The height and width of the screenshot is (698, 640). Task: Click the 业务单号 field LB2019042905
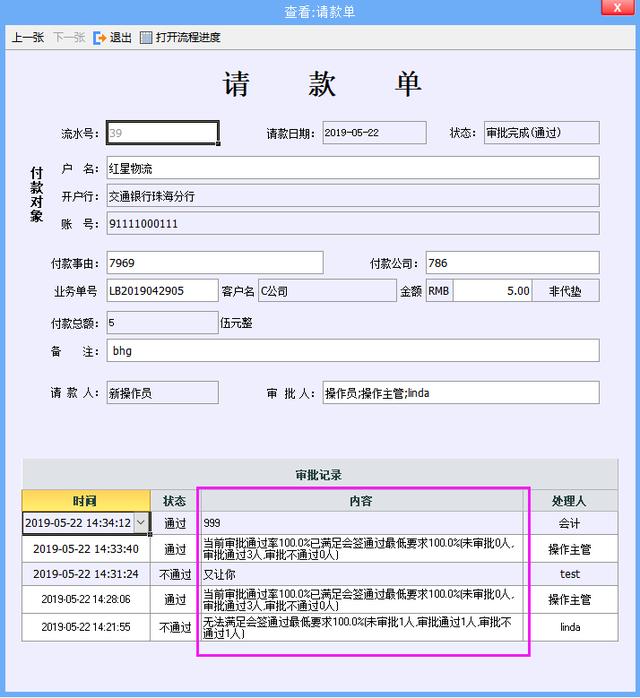tap(162, 291)
